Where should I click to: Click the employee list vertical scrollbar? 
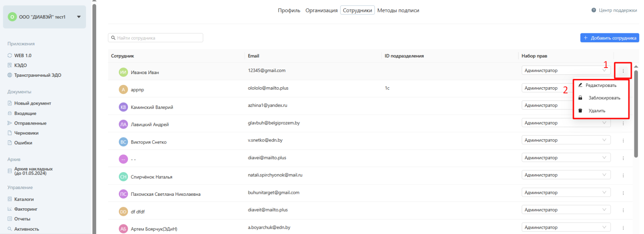(636, 113)
